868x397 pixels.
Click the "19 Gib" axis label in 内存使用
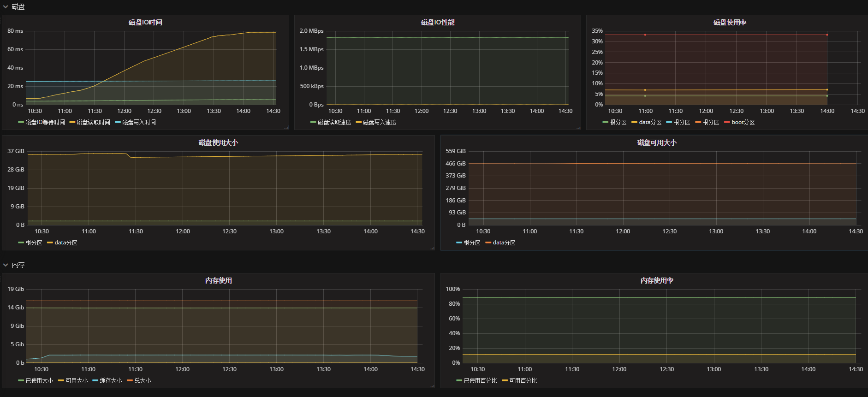tap(16, 289)
